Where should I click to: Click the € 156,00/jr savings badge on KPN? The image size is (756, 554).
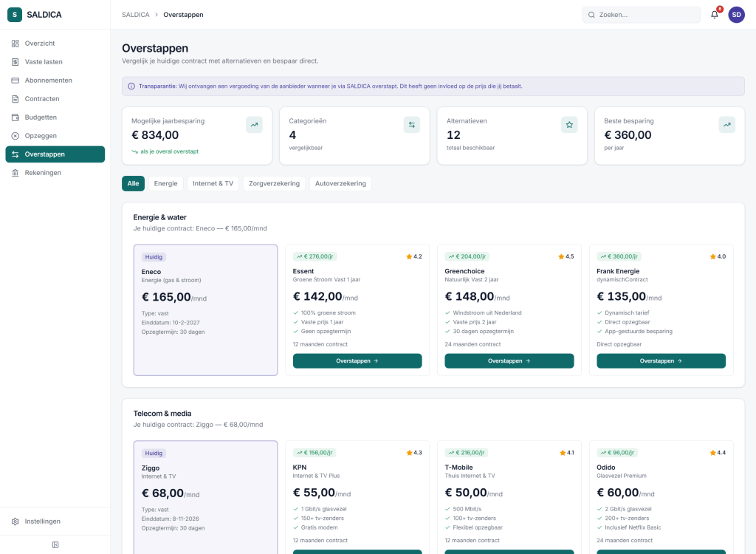tap(315, 453)
